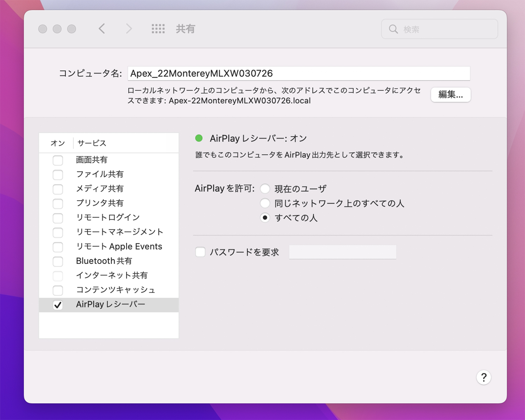
Task: Open help with the question mark button
Action: [484, 377]
